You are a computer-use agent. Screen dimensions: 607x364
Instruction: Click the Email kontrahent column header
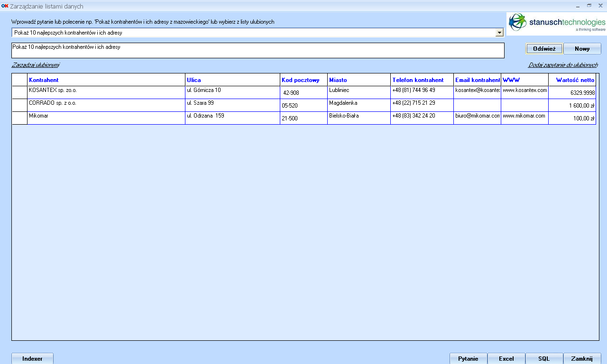click(x=478, y=80)
